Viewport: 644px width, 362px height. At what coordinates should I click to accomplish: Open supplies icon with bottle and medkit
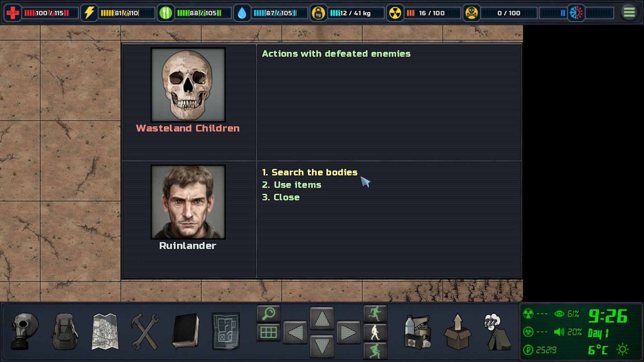pyautogui.click(x=418, y=332)
